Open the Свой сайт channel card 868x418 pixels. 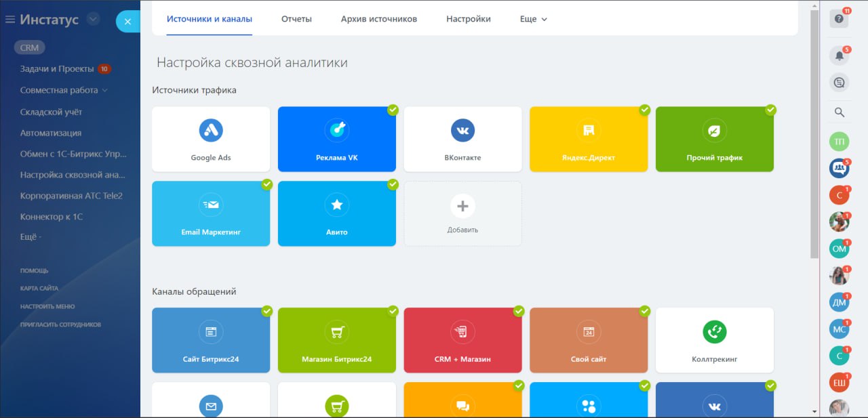coord(589,340)
